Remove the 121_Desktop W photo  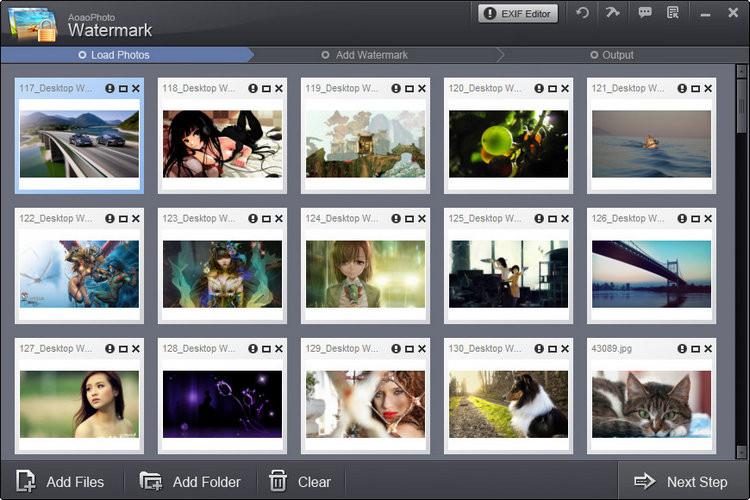point(708,89)
